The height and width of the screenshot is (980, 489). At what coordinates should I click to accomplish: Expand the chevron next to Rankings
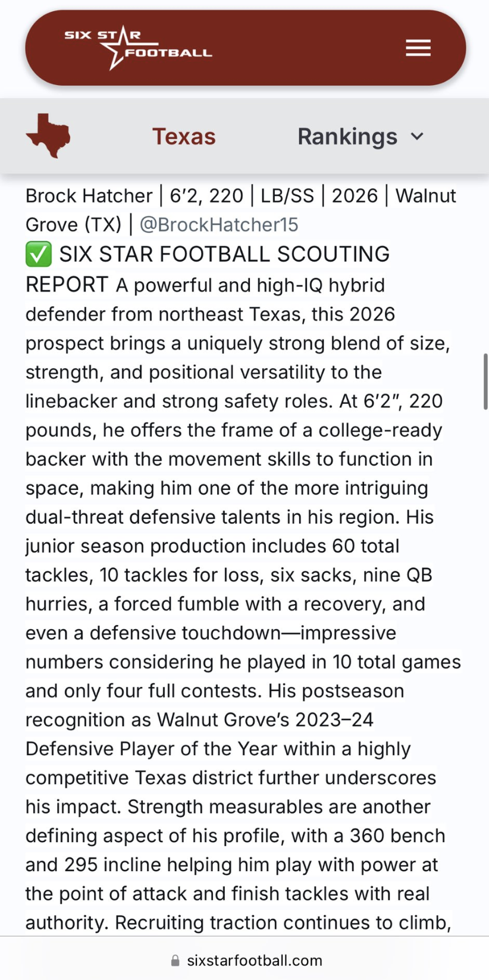pyautogui.click(x=418, y=136)
